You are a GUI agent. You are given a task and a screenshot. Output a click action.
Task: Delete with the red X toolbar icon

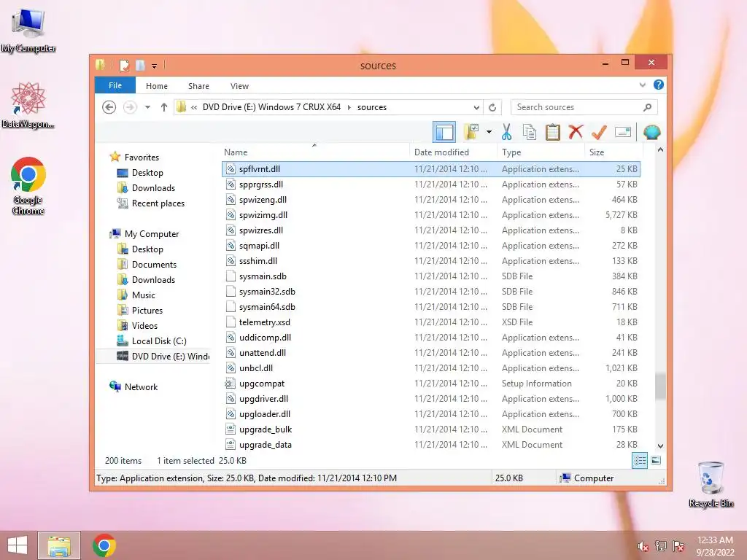pos(576,132)
